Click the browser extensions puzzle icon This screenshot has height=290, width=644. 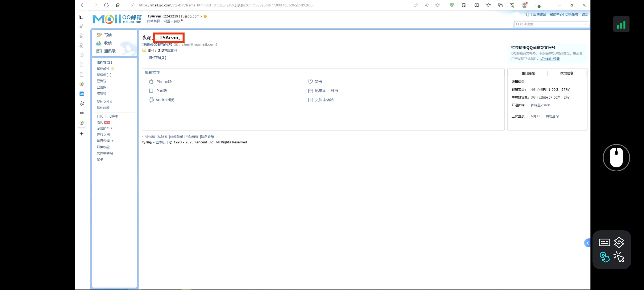(x=463, y=5)
